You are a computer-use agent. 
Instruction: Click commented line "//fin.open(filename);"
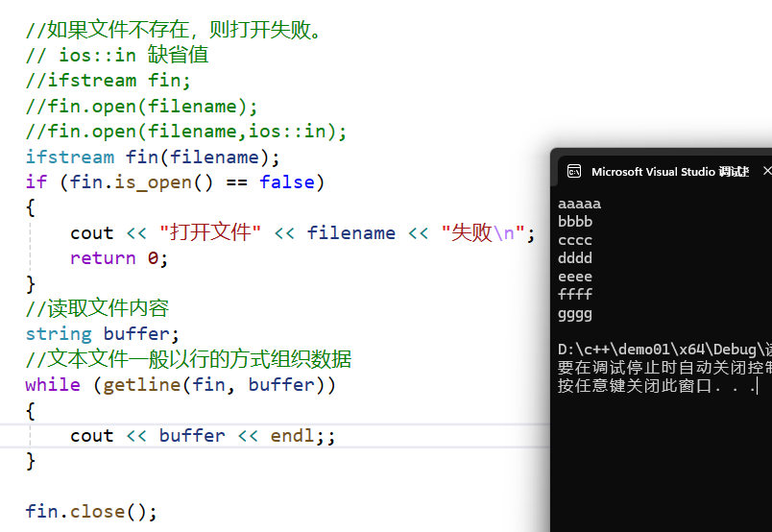point(142,106)
